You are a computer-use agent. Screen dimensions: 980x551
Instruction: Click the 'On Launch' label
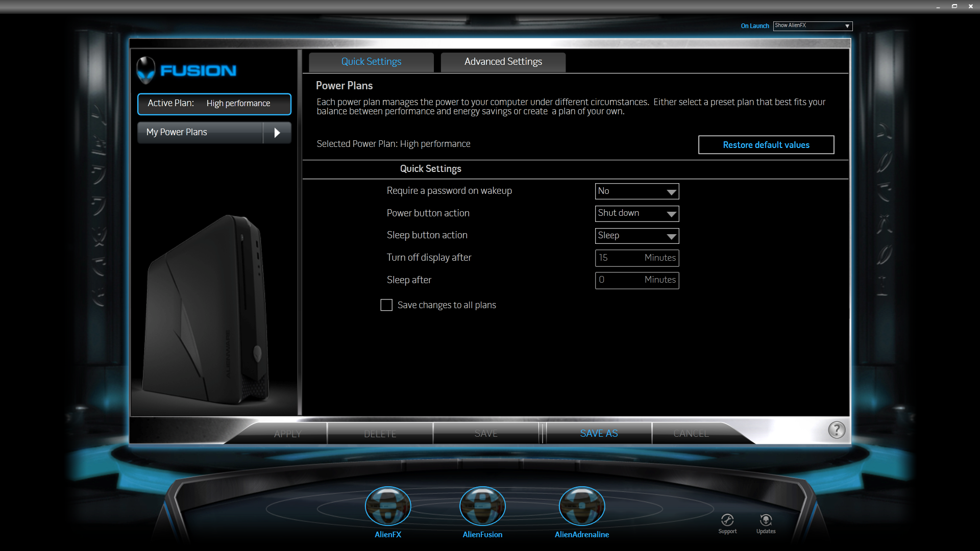click(755, 26)
